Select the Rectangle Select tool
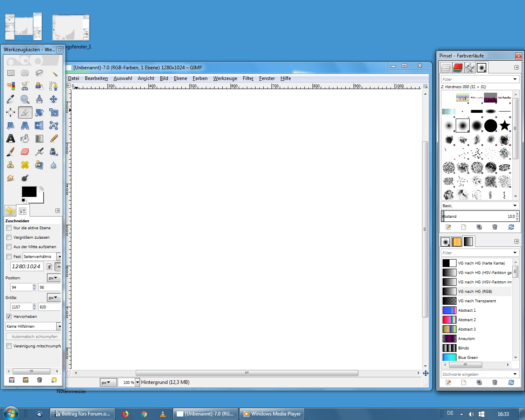Viewport: 525px width, 420px height. click(x=11, y=73)
